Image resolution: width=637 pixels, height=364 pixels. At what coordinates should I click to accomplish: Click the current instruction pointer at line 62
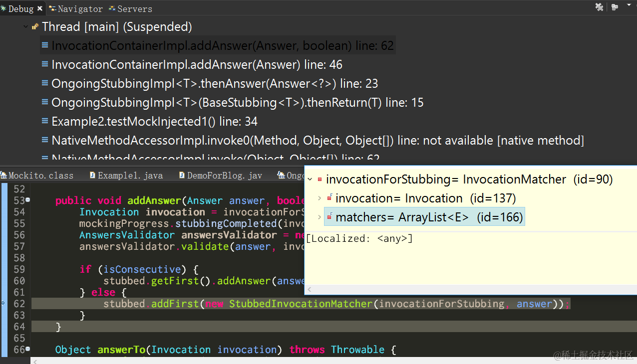[x=3, y=304]
